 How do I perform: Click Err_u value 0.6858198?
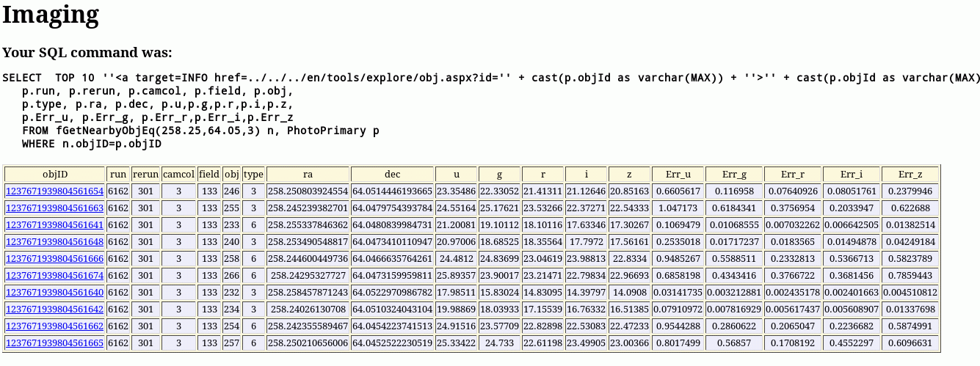click(x=678, y=275)
